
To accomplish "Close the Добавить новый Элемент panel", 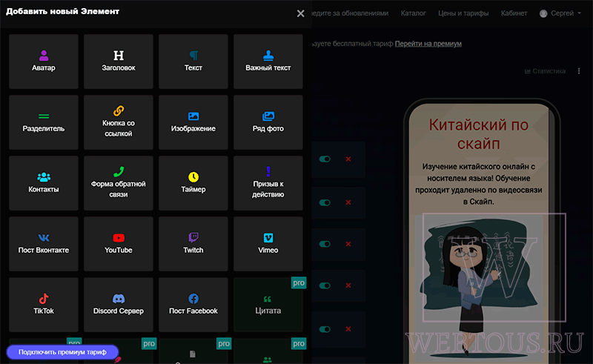I will [301, 13].
